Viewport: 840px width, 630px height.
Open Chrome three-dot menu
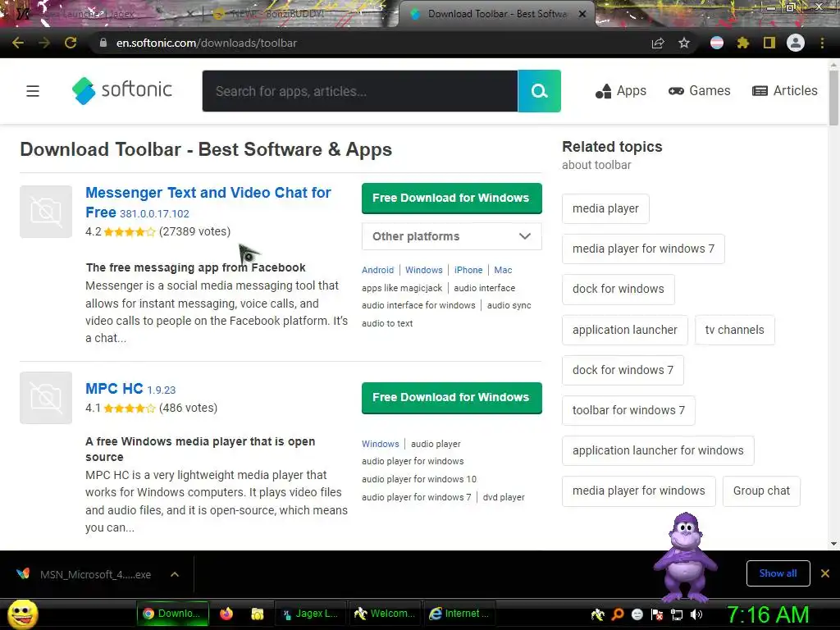(822, 43)
